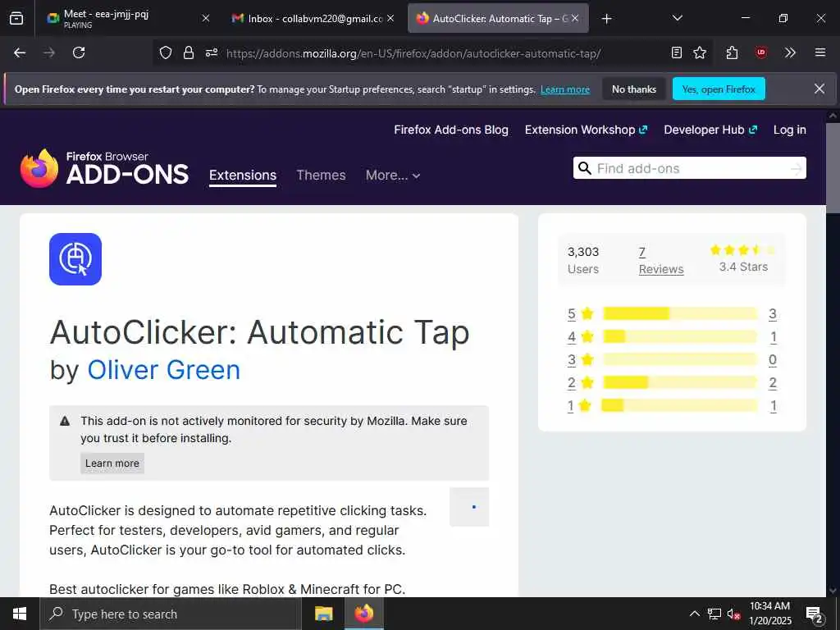Open the notifications action center
The width and height of the screenshot is (840, 630).
pyautogui.click(x=815, y=614)
